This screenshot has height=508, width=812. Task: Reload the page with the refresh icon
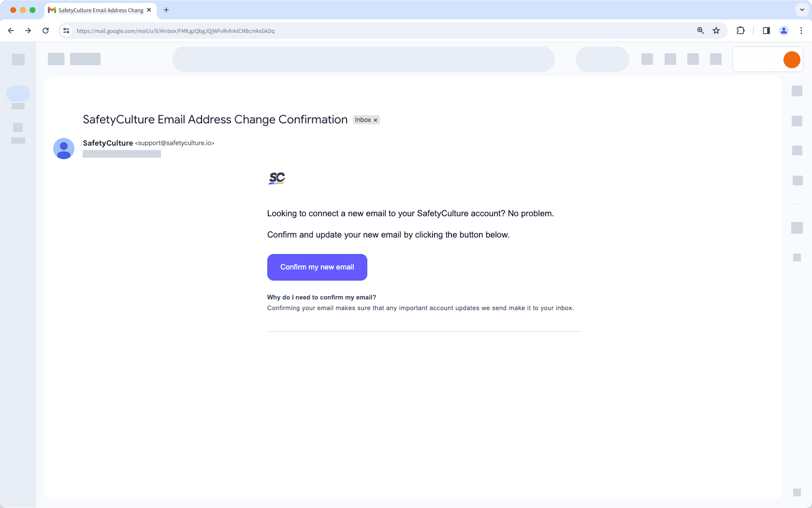[x=45, y=30]
